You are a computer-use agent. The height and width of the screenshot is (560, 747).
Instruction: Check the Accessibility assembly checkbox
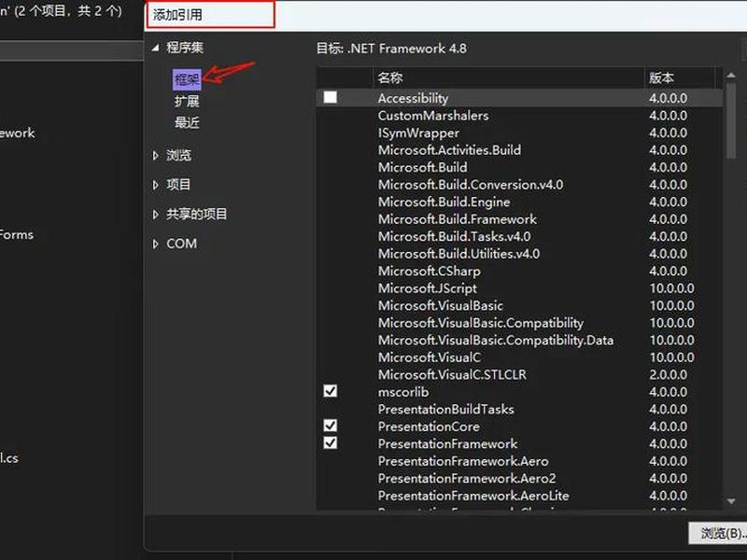[331, 98]
